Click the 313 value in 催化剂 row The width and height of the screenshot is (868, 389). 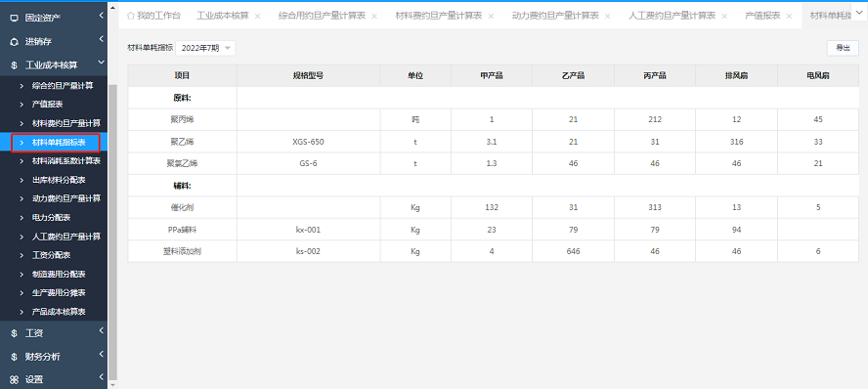655,207
